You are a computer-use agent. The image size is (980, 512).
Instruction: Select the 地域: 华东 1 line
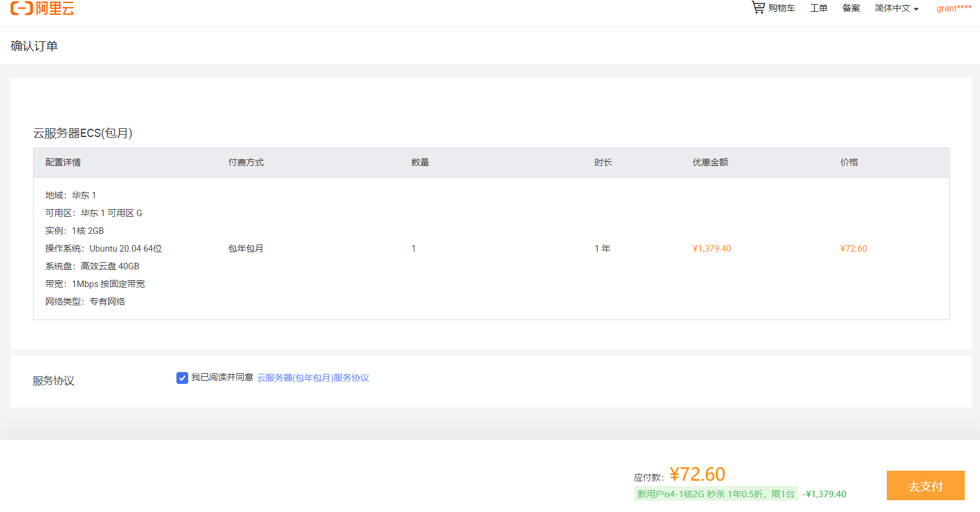(x=71, y=195)
